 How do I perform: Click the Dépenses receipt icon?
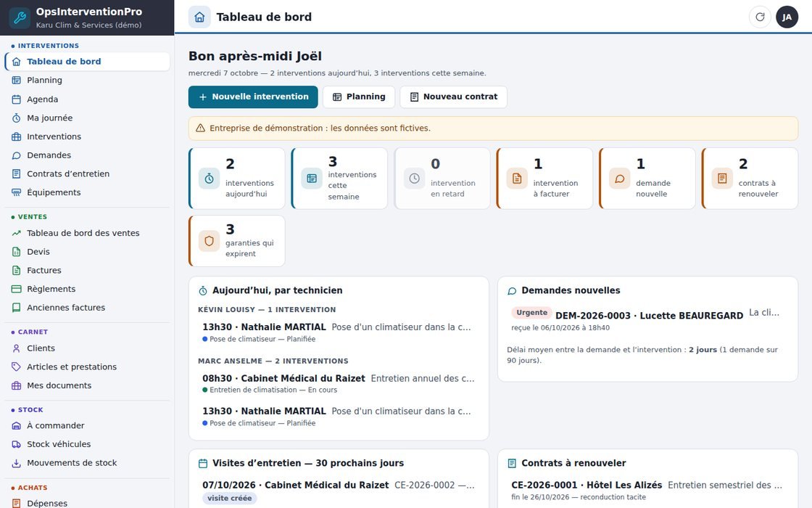click(17, 503)
